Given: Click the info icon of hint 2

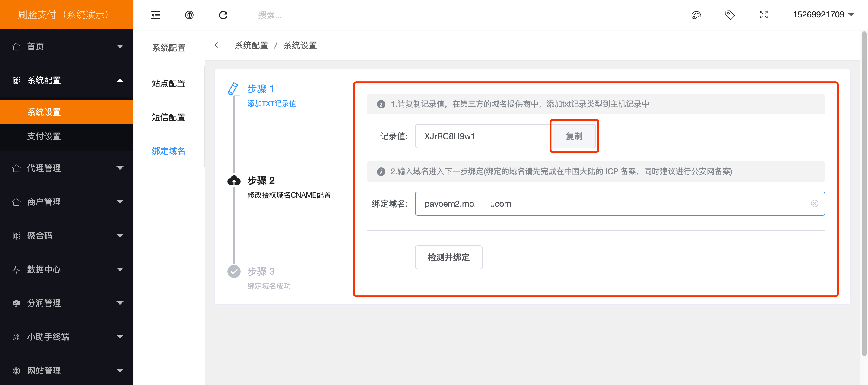Looking at the screenshot, I should (381, 172).
